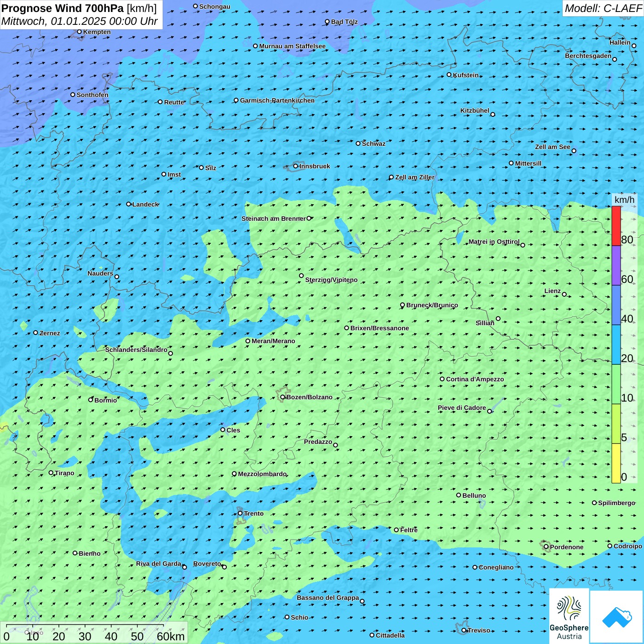
Task: Click the GeoSphere Austria logo
Action: (569, 615)
